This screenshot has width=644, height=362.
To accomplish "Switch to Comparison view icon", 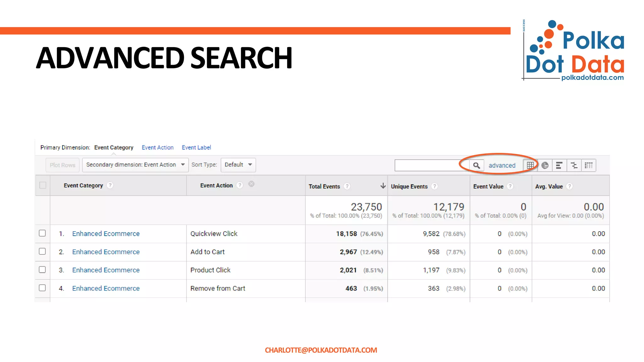I will pos(574,165).
